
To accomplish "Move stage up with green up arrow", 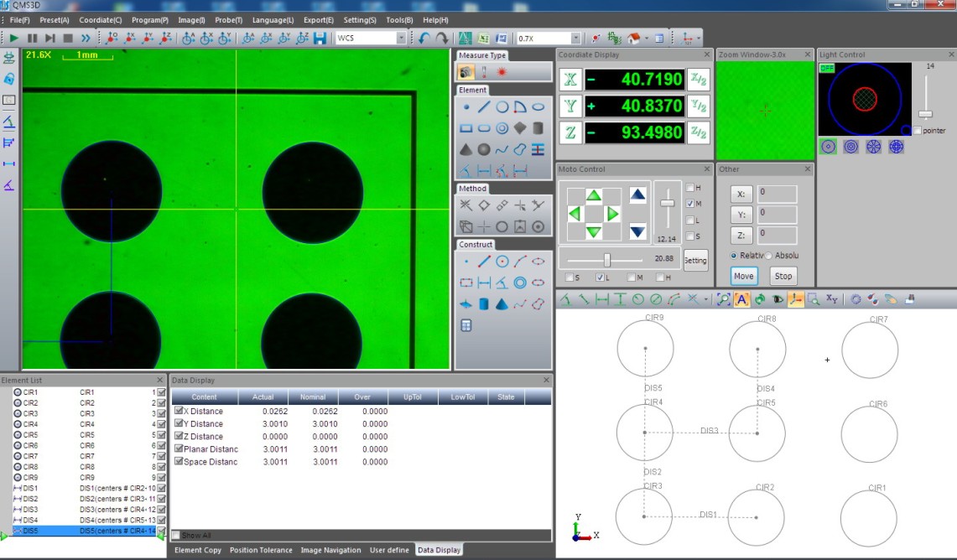I will click(593, 195).
